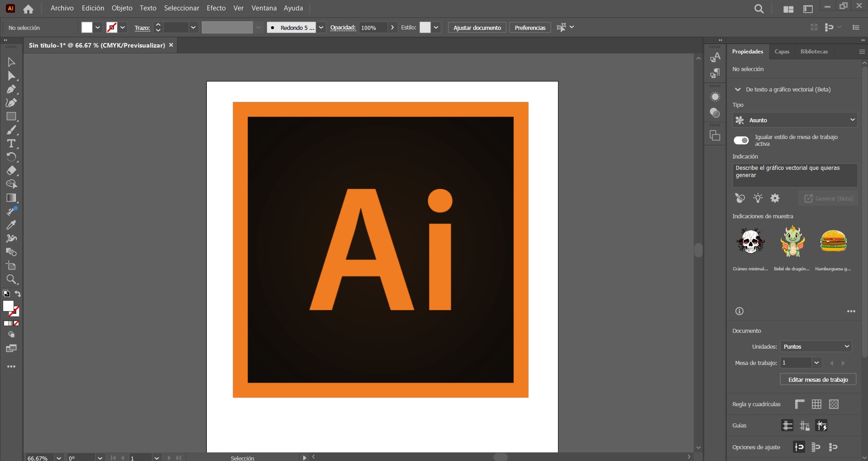
Task: Open the search magnifier in title bar
Action: [x=759, y=9]
